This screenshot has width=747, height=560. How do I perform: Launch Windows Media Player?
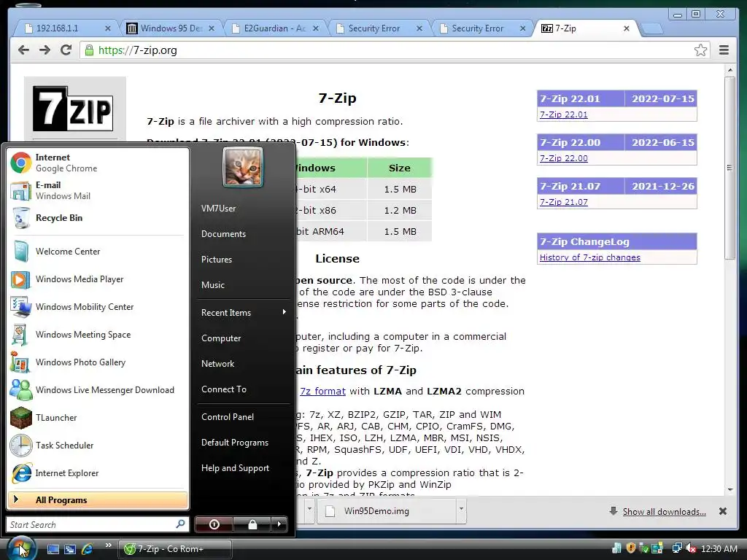[x=97, y=279]
